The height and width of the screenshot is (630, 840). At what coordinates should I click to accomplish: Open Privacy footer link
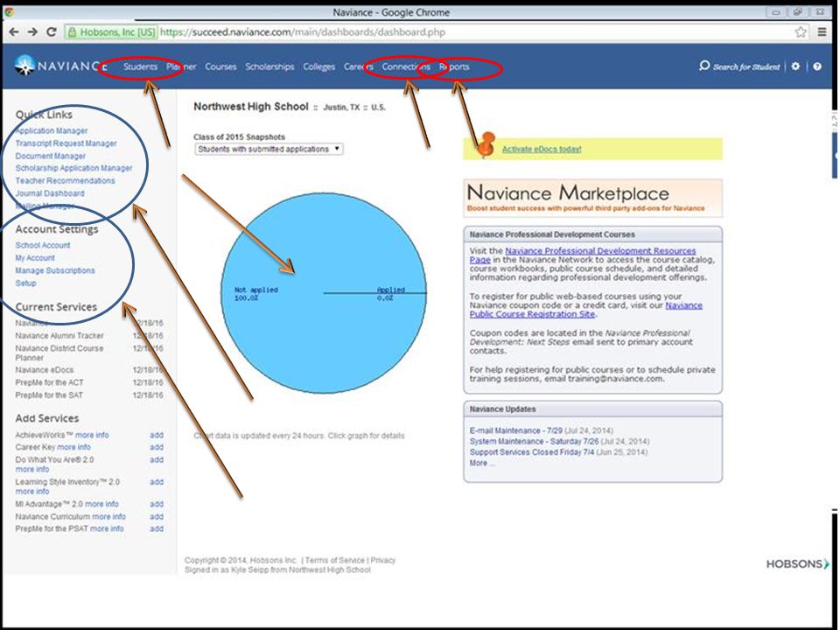(x=383, y=560)
